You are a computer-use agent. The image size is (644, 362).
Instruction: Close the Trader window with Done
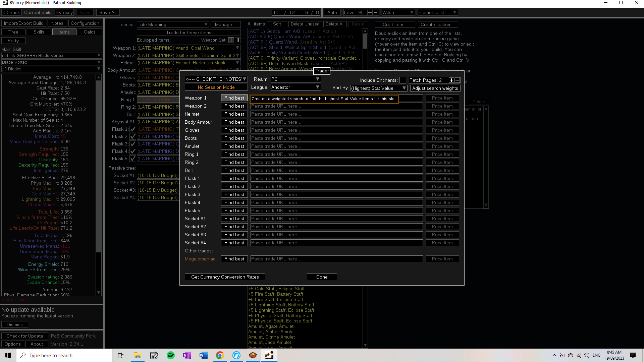coord(321,277)
